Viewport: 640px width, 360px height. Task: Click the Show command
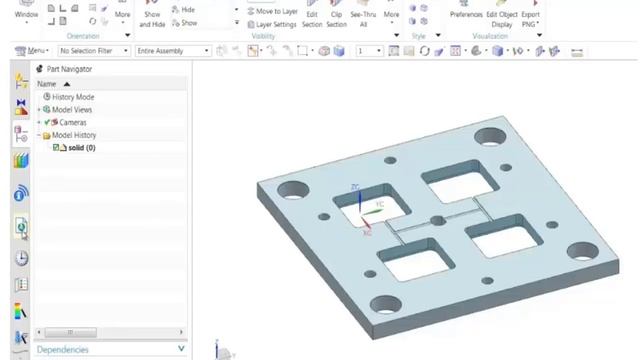(x=184, y=23)
